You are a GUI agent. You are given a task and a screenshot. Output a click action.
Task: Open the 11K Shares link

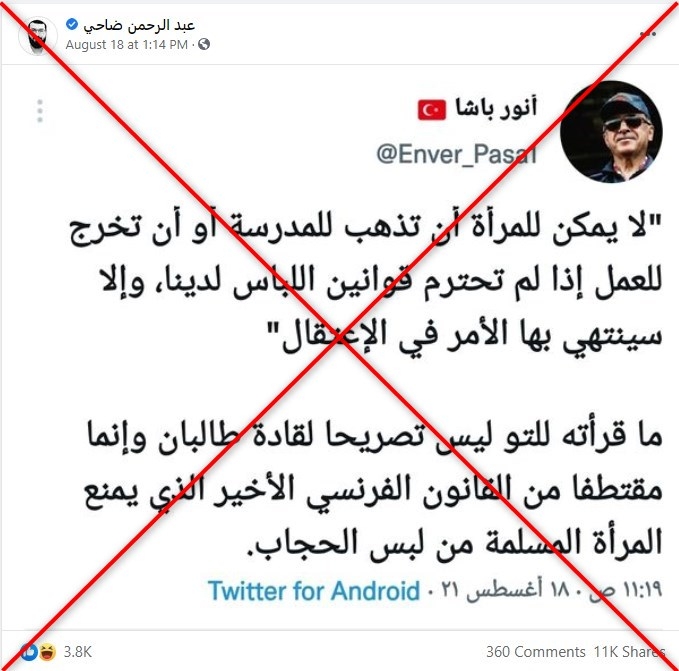[629, 652]
